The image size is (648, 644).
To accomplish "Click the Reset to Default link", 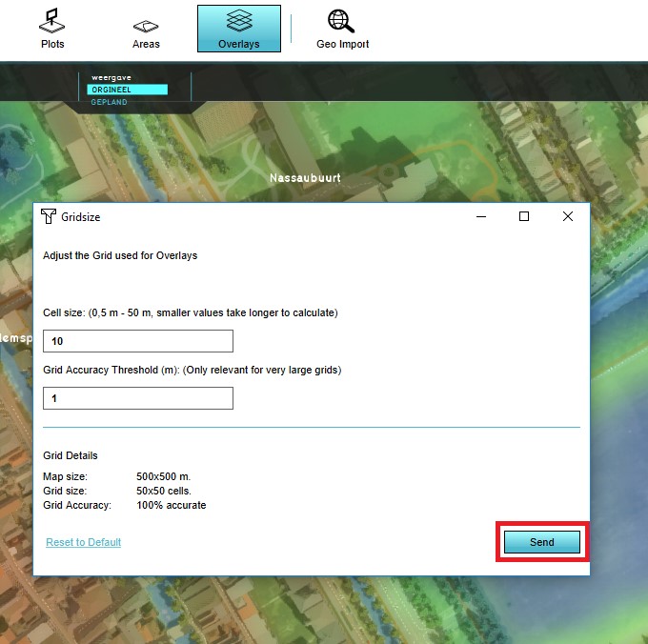I will click(84, 542).
